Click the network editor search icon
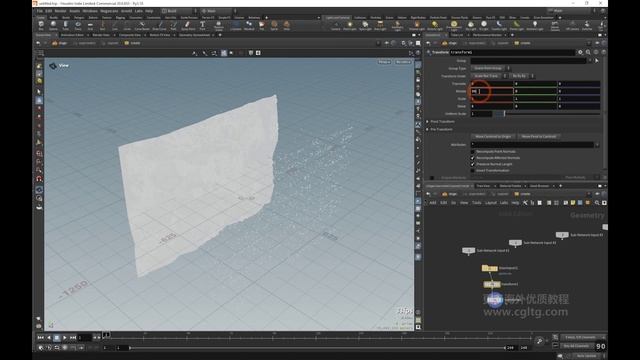 point(597,203)
